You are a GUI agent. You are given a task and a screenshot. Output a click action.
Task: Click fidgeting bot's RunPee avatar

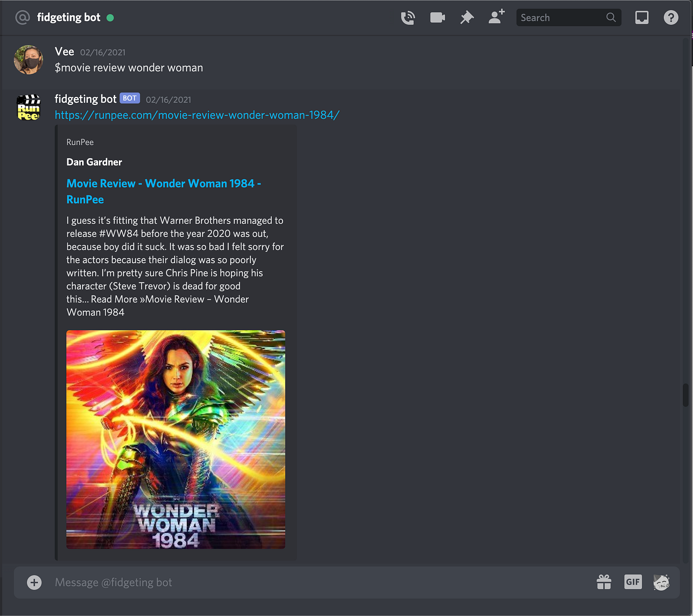(x=28, y=107)
